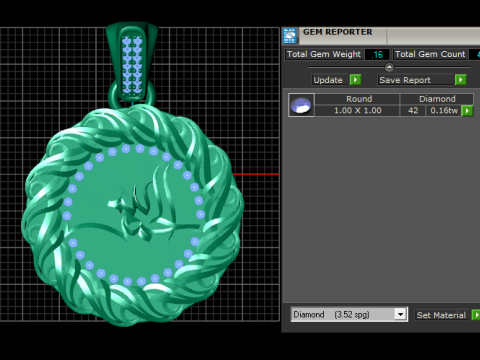Viewport: 480px width, 360px height.
Task: Collapse the panel using the round arrow handle
Action: pos(389,68)
